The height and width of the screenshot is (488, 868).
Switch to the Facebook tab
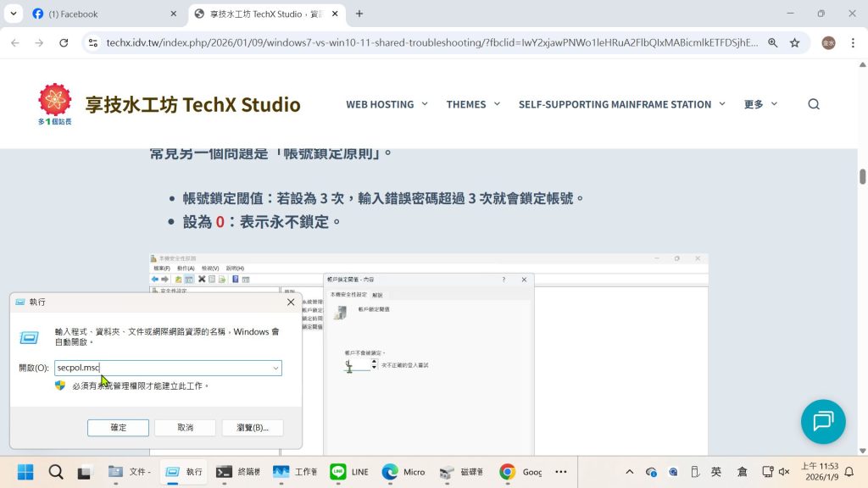click(x=102, y=14)
